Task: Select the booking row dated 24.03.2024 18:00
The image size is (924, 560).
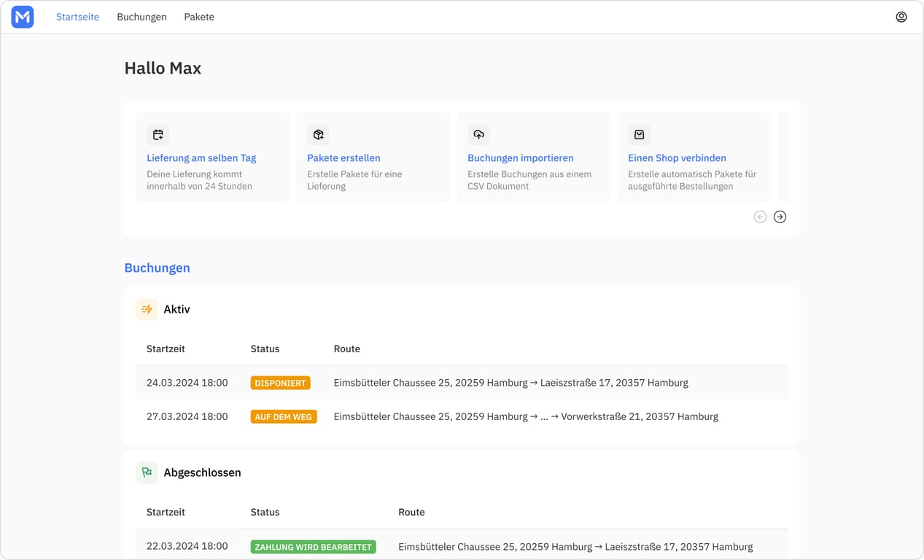Action: point(462,383)
